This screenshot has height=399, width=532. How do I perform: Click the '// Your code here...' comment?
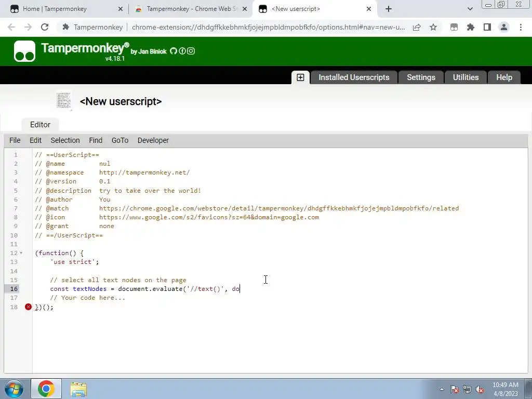coord(87,298)
